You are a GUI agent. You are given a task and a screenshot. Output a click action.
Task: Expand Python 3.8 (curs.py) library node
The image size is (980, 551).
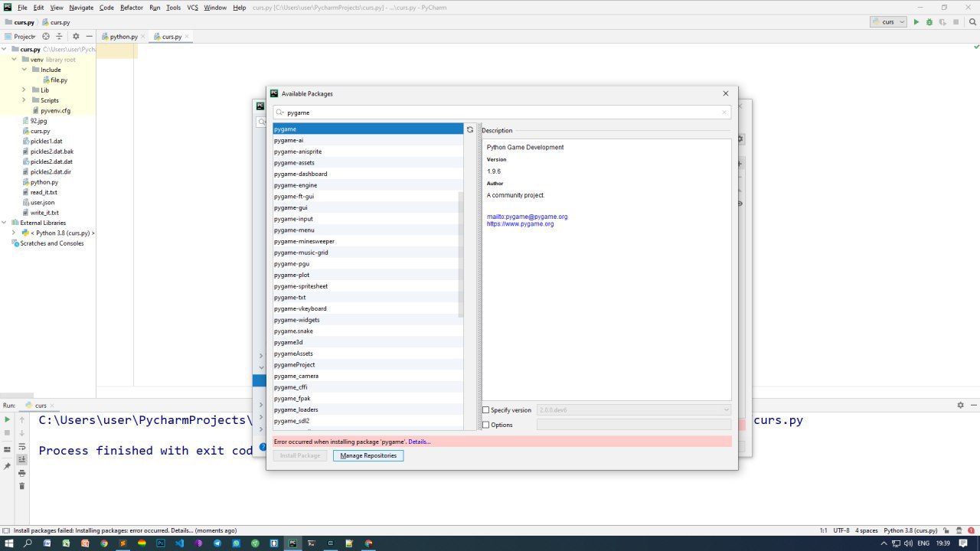[x=15, y=233]
